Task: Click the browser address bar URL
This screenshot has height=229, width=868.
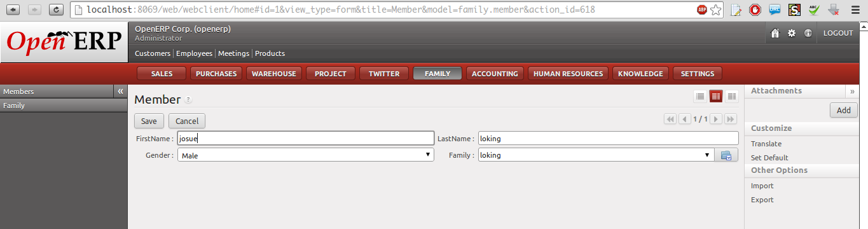Action: (341, 10)
